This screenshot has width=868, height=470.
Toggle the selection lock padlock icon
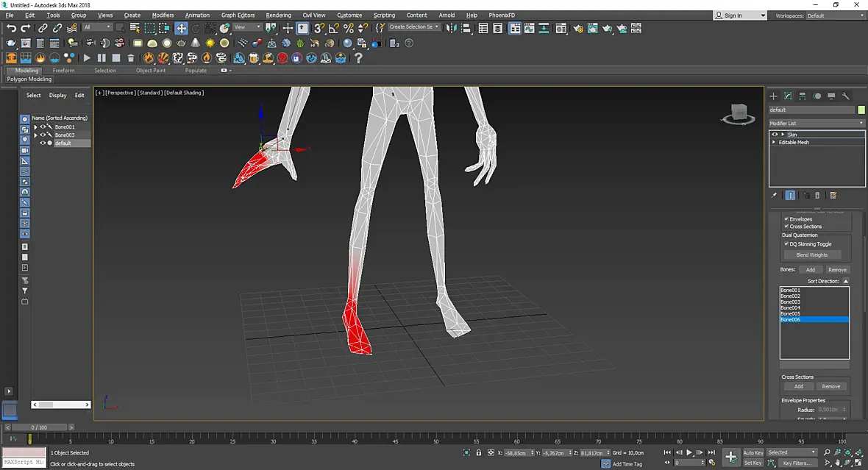479,453
